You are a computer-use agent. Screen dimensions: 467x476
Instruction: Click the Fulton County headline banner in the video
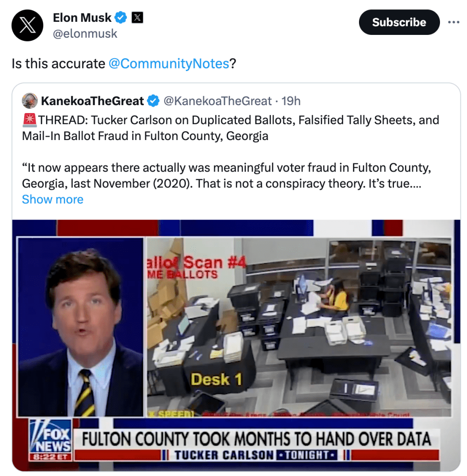point(257,439)
